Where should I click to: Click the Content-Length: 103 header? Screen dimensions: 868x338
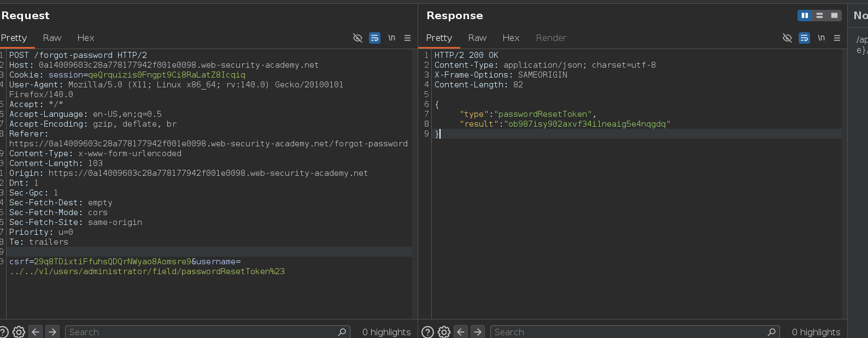point(56,163)
